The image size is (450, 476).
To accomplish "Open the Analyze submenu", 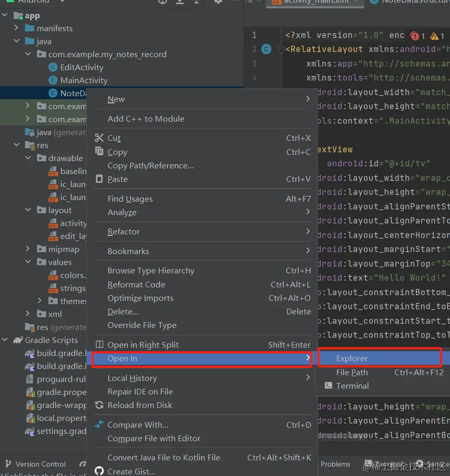I will click(202, 212).
